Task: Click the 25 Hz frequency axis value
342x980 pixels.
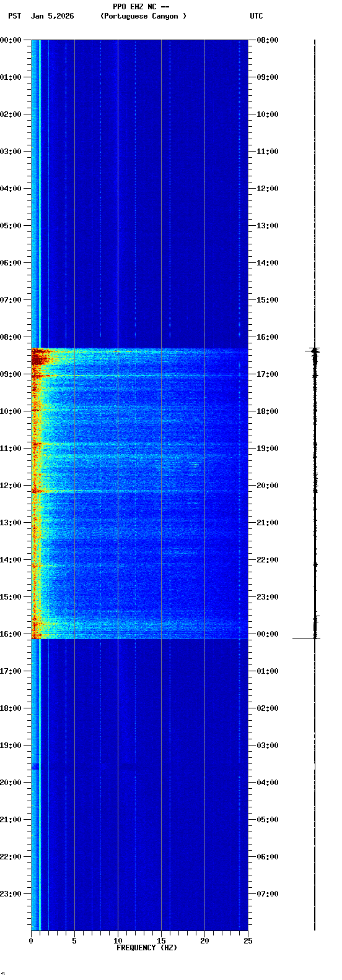Action: pos(248,941)
